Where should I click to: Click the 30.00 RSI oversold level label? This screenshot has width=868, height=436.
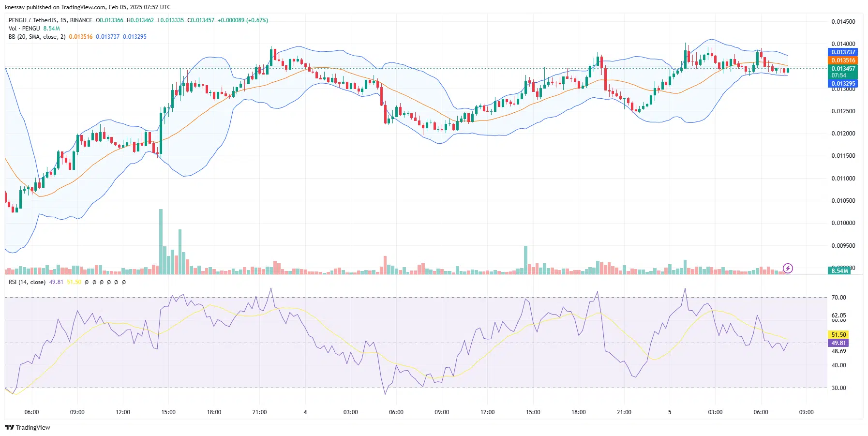click(x=838, y=388)
